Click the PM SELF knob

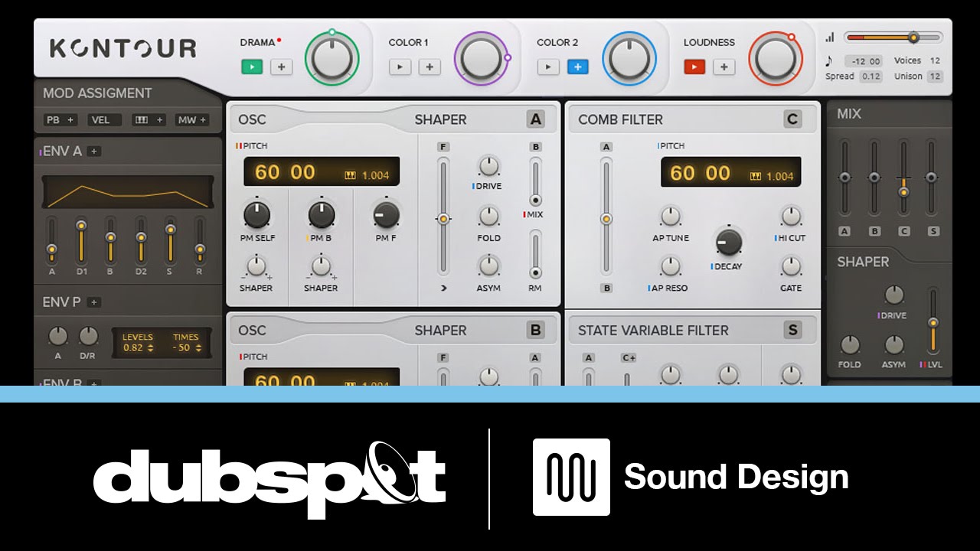pos(257,215)
